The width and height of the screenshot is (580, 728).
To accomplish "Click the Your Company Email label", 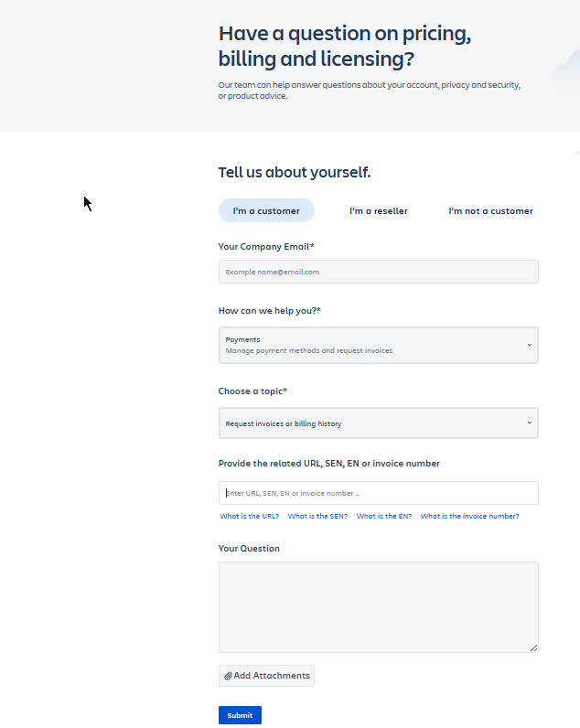I will click(x=266, y=247).
